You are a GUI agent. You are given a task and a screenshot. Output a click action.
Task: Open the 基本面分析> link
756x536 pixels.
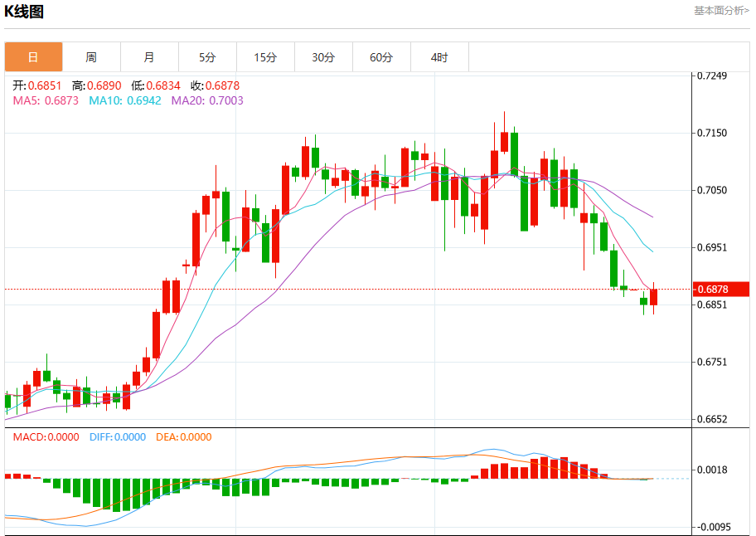(721, 11)
